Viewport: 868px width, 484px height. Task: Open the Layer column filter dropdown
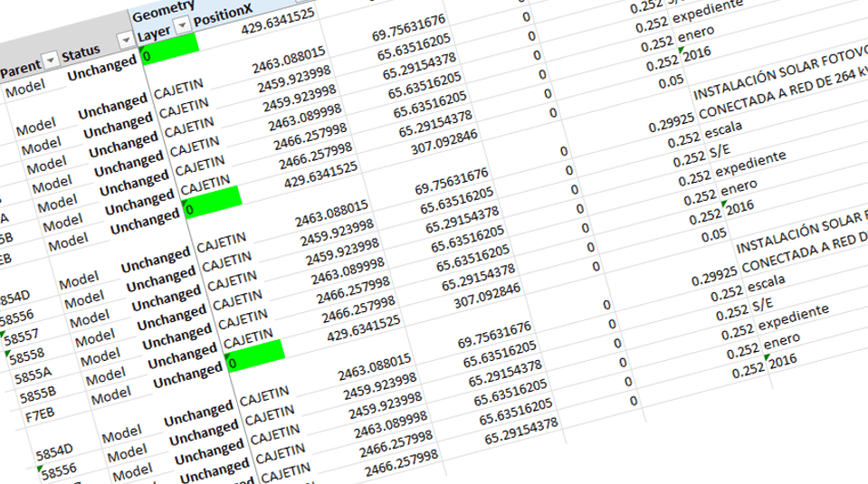(182, 25)
